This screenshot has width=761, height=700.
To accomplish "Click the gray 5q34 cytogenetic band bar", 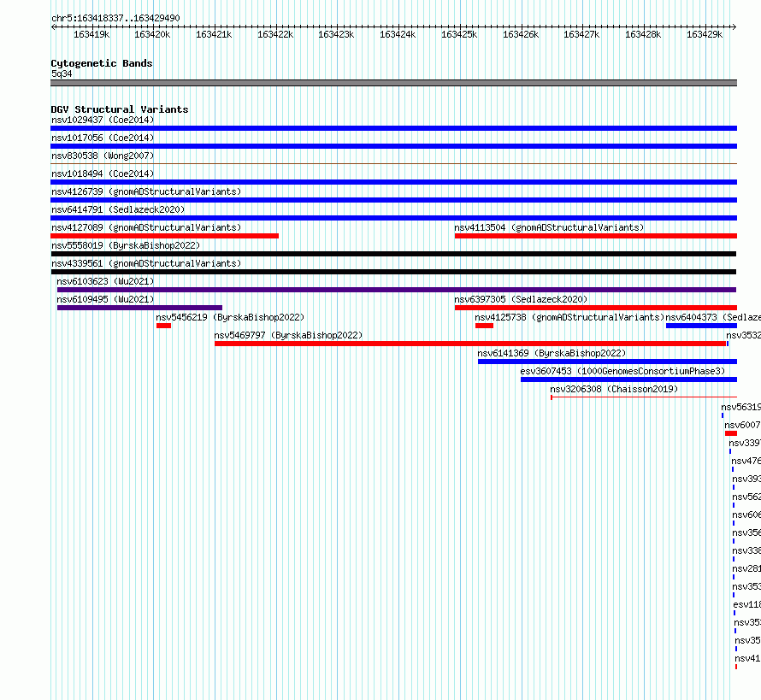I will pos(393,83).
